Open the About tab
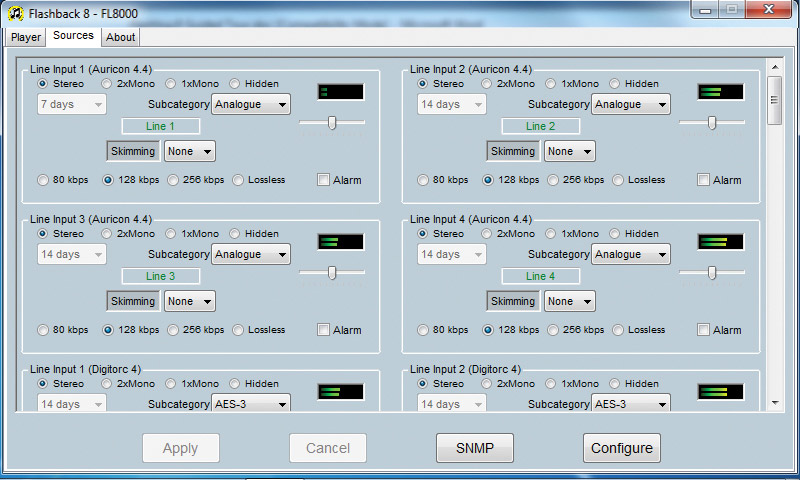 (120, 37)
